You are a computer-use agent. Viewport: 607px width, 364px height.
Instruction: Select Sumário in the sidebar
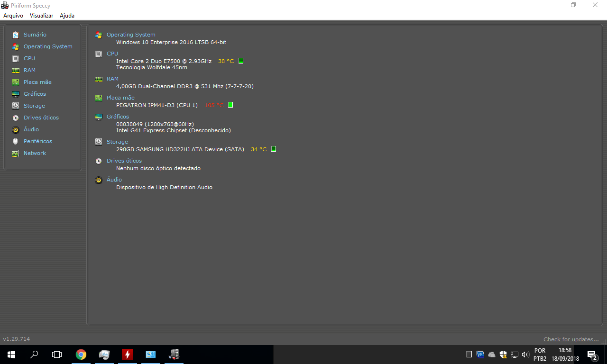tap(35, 35)
